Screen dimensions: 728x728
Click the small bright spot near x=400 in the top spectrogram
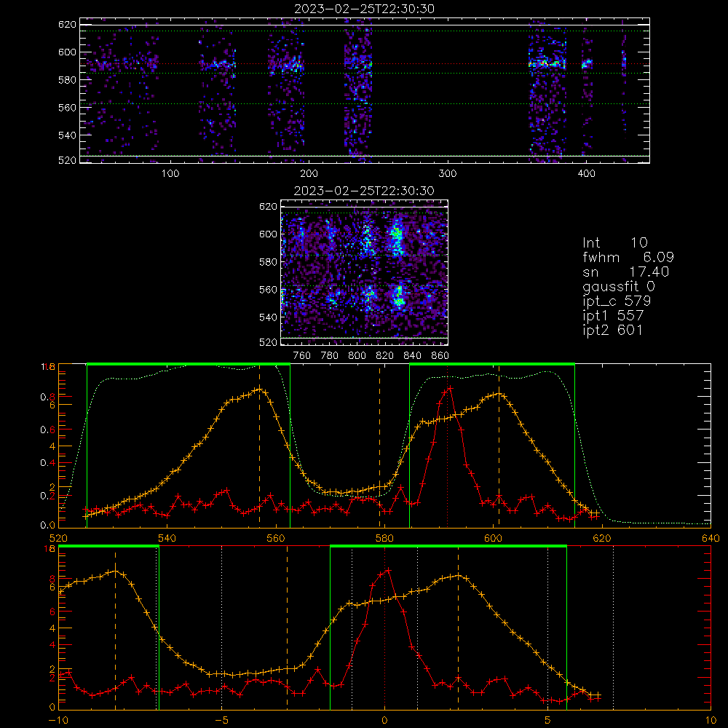pos(587,63)
